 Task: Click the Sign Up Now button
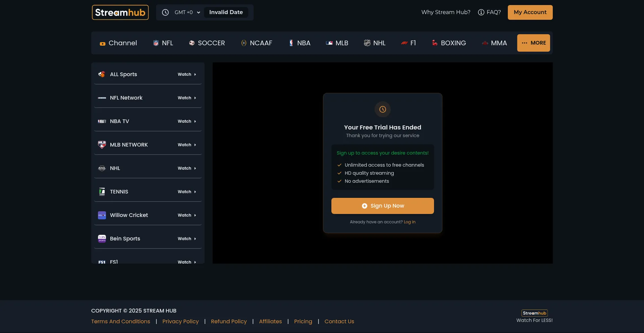pyautogui.click(x=383, y=206)
